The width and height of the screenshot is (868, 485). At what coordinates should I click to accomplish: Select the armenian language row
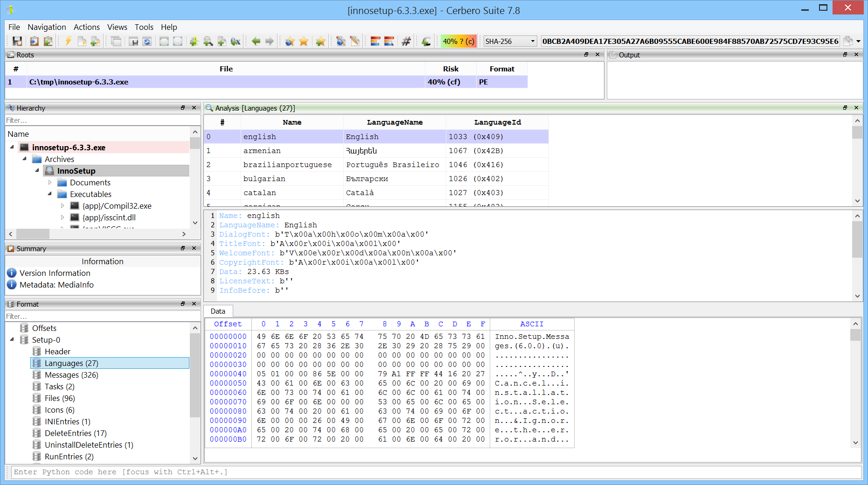376,151
